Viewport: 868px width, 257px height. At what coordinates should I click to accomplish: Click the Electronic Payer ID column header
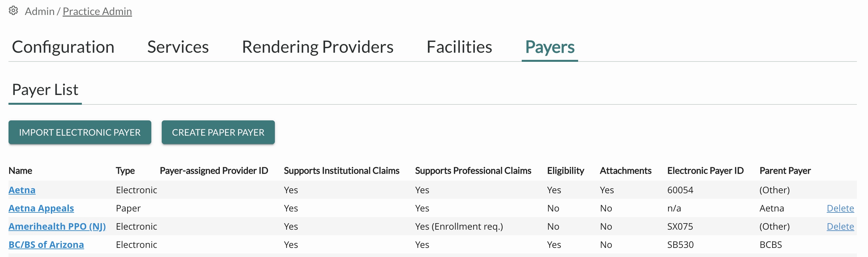coord(705,170)
